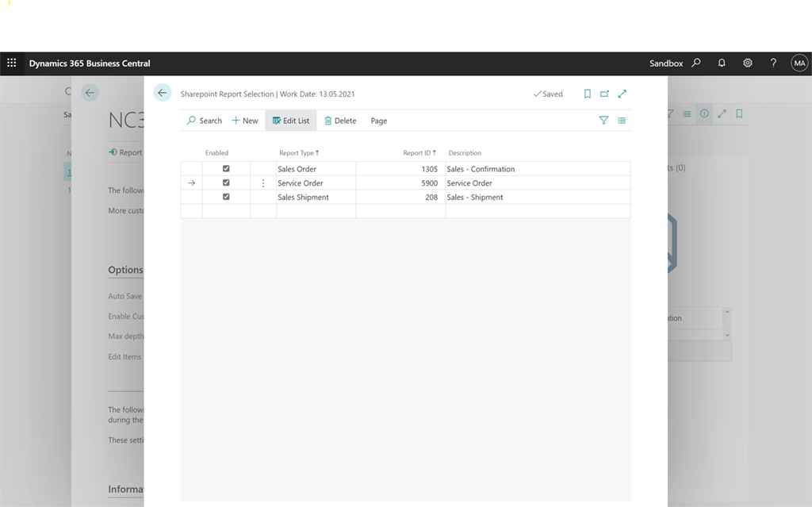Click the Description column header
This screenshot has height=507, width=812.
pyautogui.click(x=465, y=153)
